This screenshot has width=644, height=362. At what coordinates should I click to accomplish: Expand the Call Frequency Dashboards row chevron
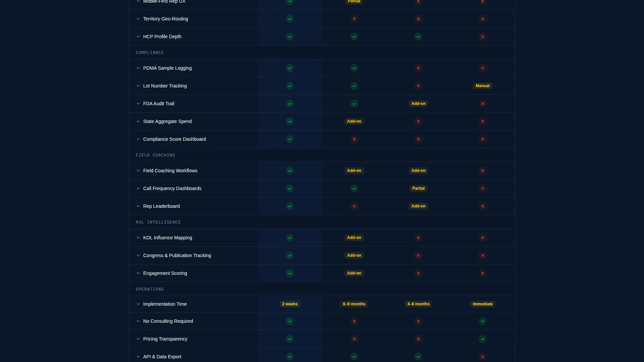click(138, 188)
